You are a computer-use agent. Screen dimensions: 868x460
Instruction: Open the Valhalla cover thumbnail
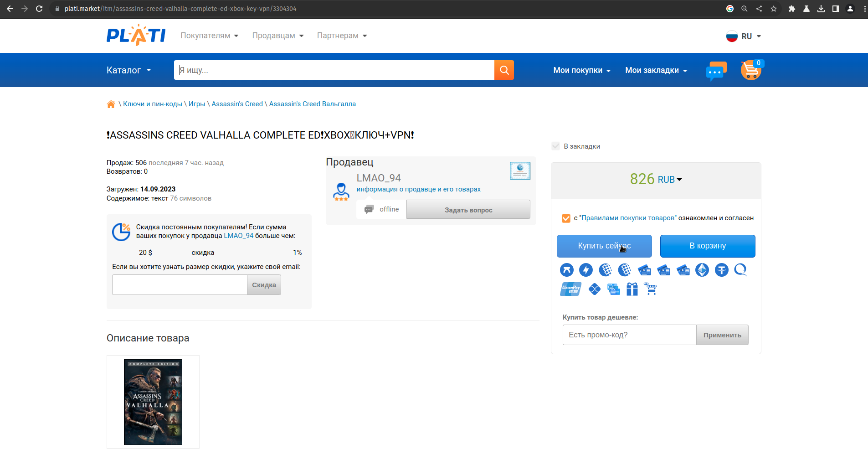[153, 402]
